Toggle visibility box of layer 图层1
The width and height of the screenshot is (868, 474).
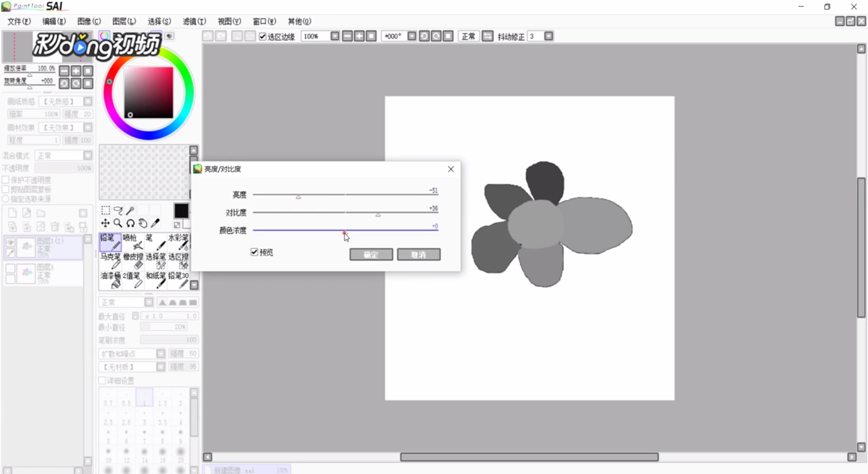[10, 269]
